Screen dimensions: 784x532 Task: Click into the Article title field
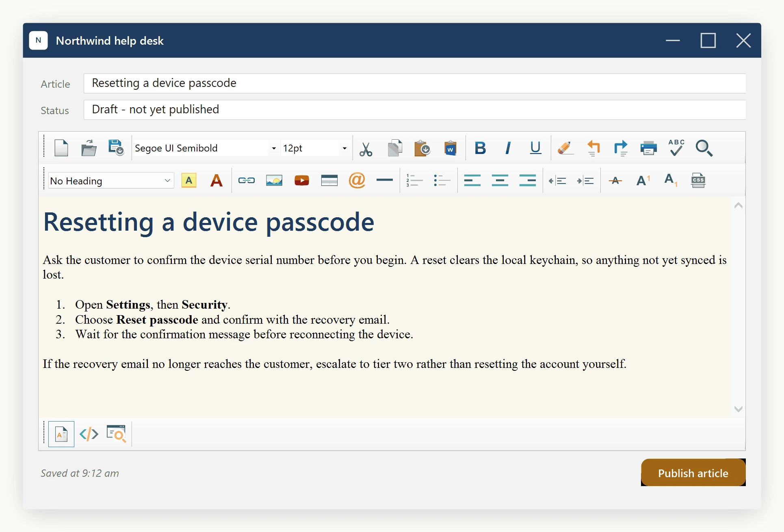(x=414, y=83)
